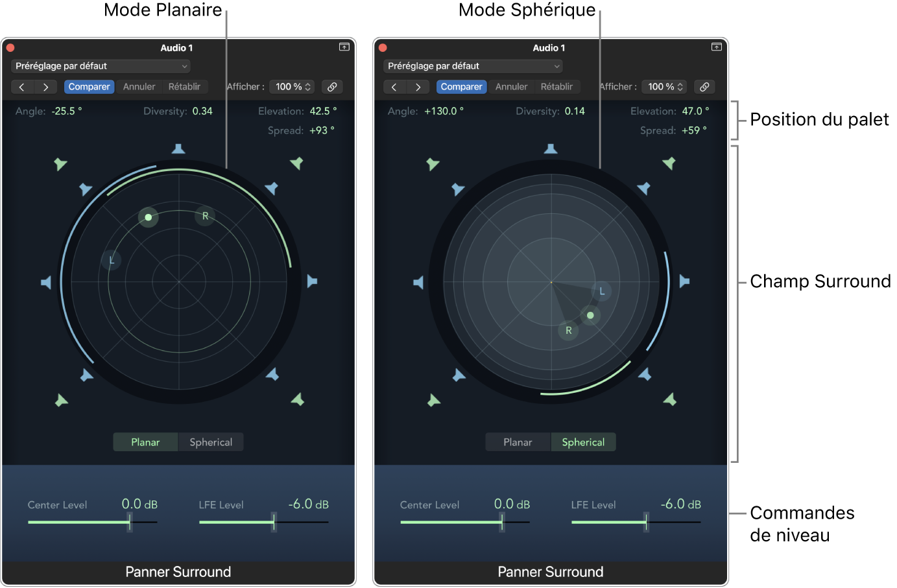Click the R puck in the Planar surround field
The width and height of the screenshot is (897, 588).
pyautogui.click(x=205, y=216)
